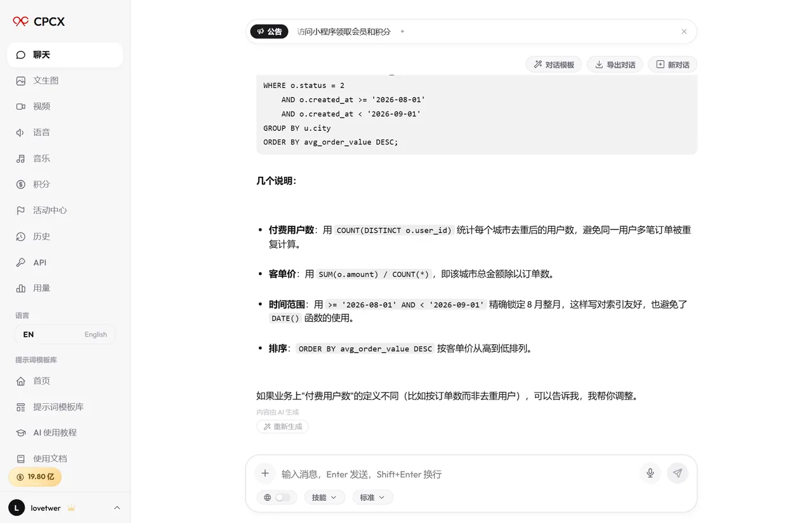Focus the 输入消息 message input field
The height and width of the screenshot is (523, 812).
click(x=457, y=474)
